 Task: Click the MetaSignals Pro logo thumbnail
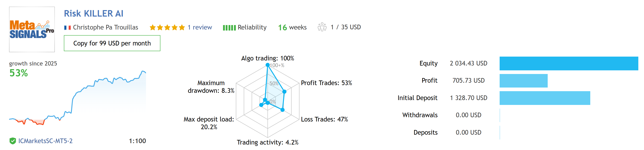[x=32, y=29]
